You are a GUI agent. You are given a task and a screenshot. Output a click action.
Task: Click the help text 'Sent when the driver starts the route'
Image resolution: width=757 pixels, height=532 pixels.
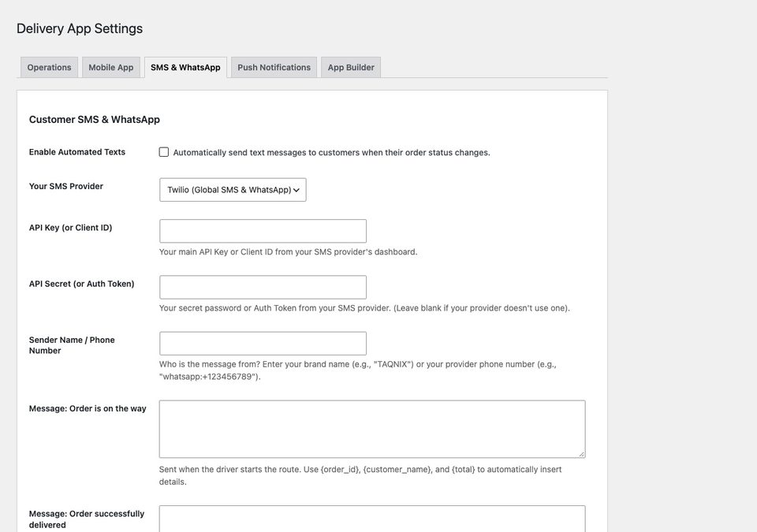point(229,469)
